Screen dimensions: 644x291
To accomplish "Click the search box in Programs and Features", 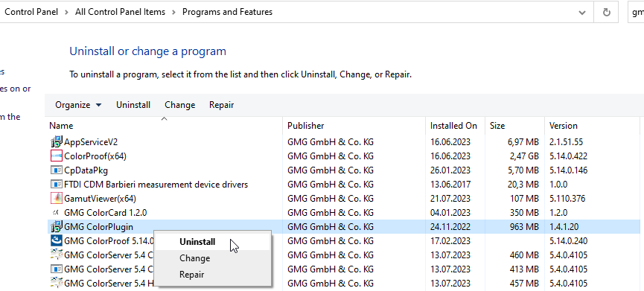I will [637, 13].
